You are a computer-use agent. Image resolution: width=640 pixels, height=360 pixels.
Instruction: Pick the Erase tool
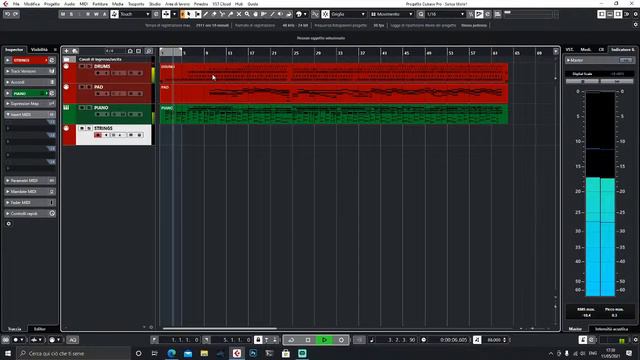click(214, 14)
